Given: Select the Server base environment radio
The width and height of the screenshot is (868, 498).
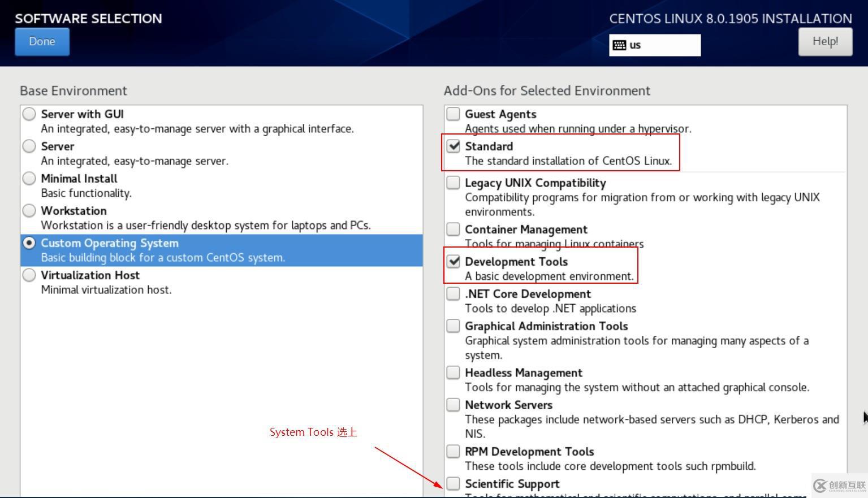Looking at the screenshot, I should point(29,146).
